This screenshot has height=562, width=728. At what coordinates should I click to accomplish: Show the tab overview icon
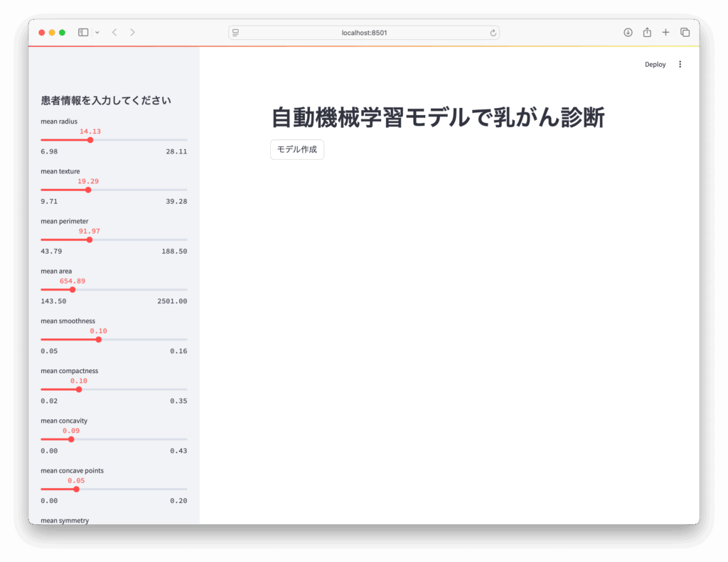click(685, 33)
